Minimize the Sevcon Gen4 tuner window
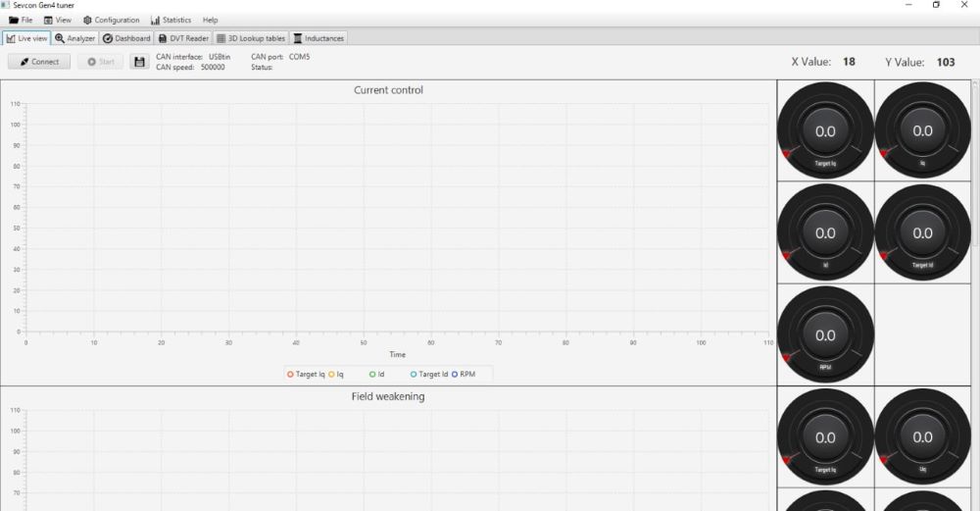The image size is (980, 511). pyautogui.click(x=908, y=5)
